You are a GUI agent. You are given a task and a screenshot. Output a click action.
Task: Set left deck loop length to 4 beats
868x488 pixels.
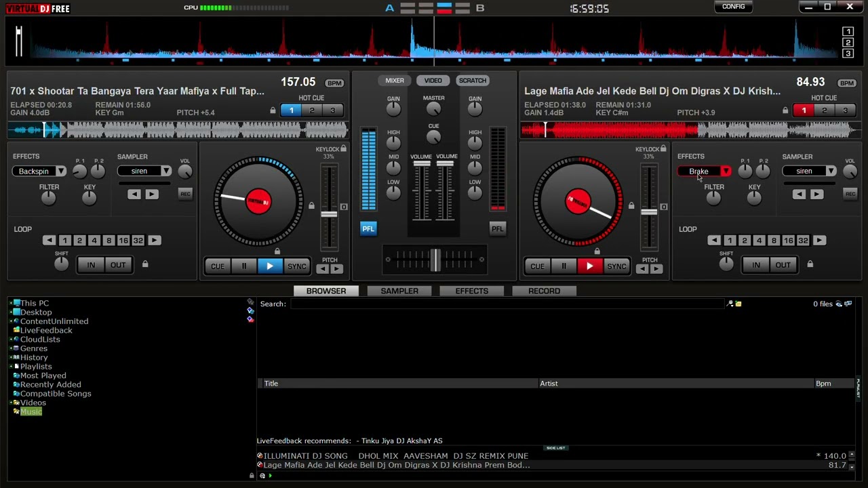pos(94,241)
